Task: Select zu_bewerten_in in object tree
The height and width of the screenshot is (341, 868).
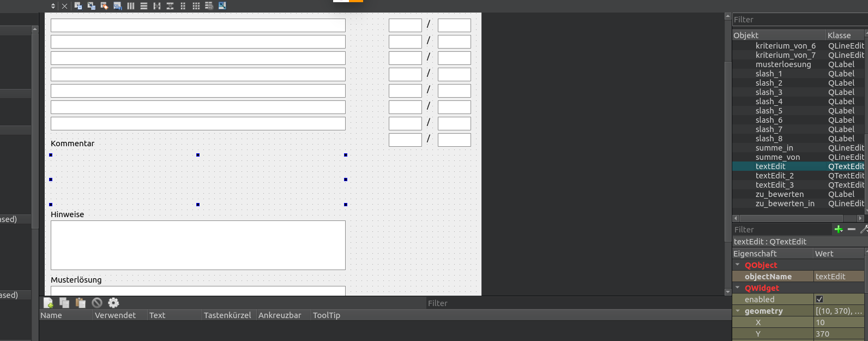Action: click(x=785, y=204)
